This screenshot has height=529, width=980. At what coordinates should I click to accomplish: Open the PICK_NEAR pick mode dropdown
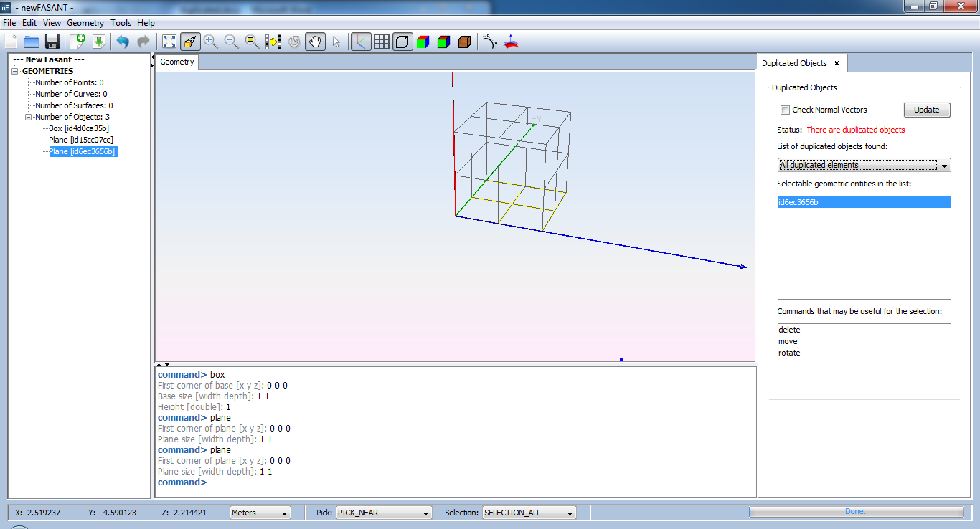383,513
